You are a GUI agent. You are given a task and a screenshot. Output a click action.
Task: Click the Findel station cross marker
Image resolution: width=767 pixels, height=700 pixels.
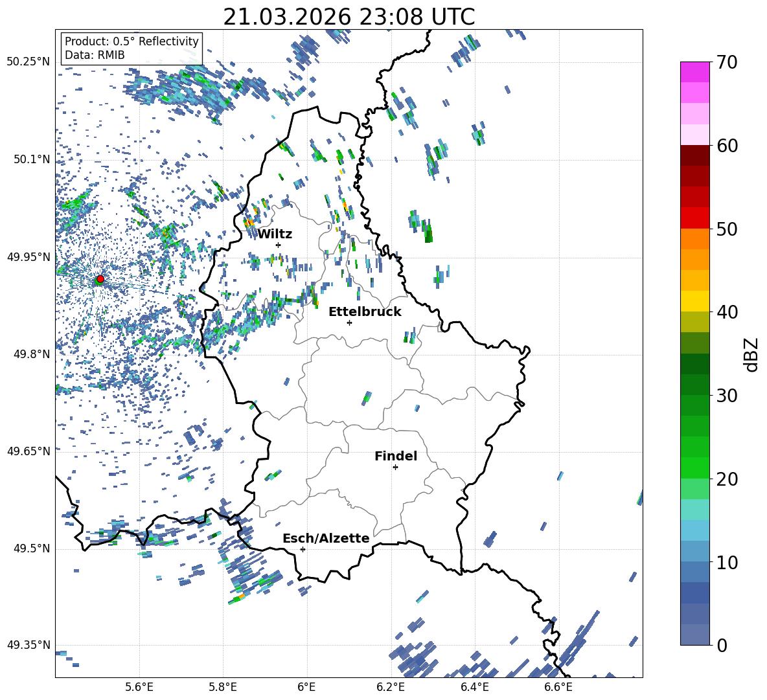tap(395, 468)
